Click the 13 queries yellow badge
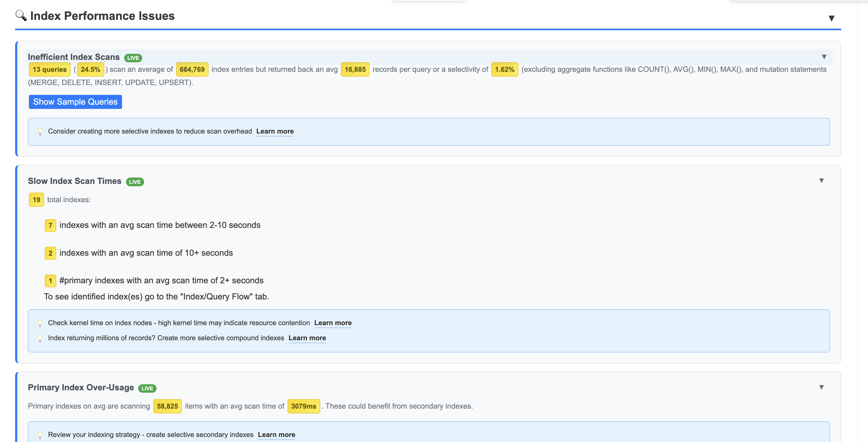The height and width of the screenshot is (442, 868). pos(50,69)
